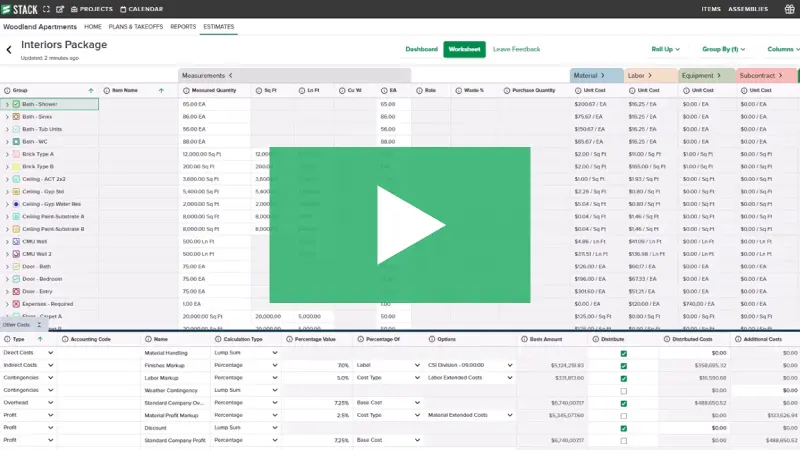Play the video with the green play button
The image size is (800, 450).
(400, 225)
